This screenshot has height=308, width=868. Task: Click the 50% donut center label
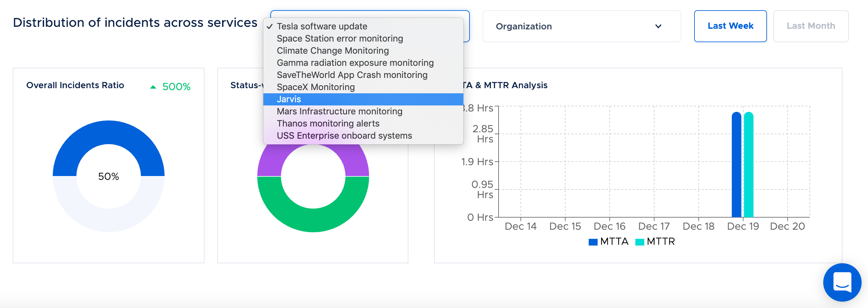[x=109, y=176]
